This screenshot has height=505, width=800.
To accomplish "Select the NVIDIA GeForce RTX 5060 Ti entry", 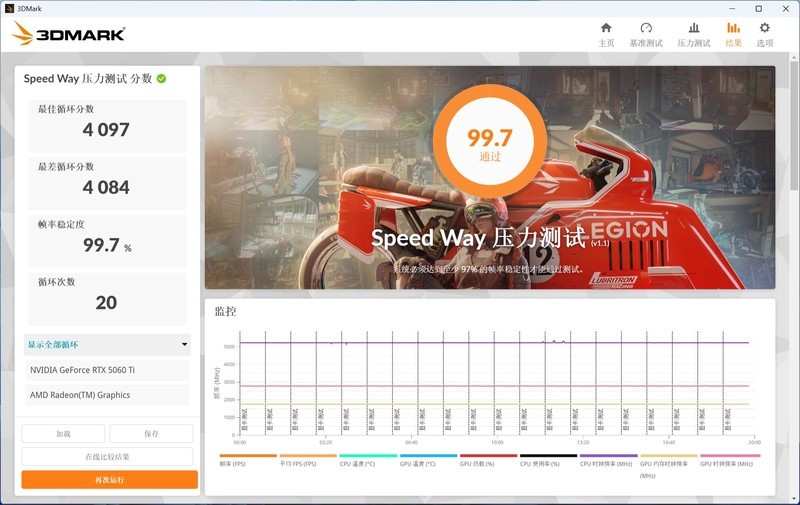I will (107, 370).
